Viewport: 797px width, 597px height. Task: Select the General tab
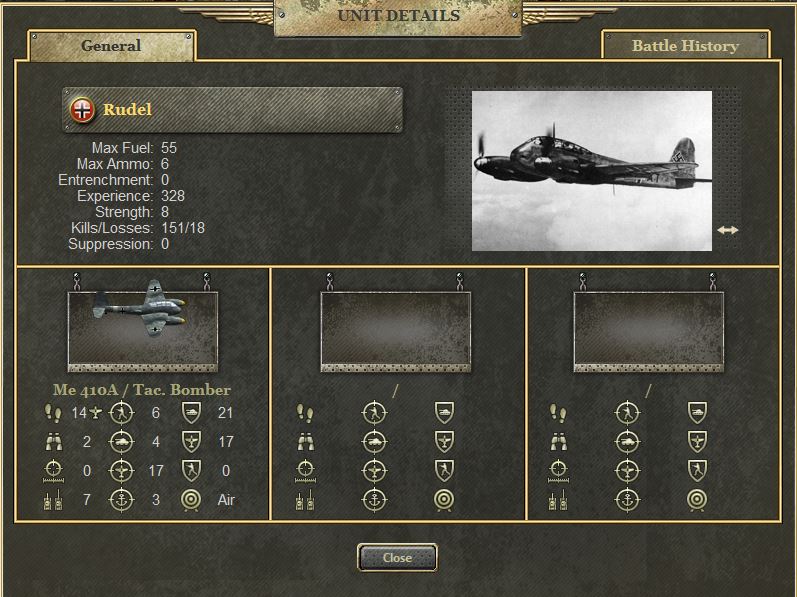click(x=111, y=46)
